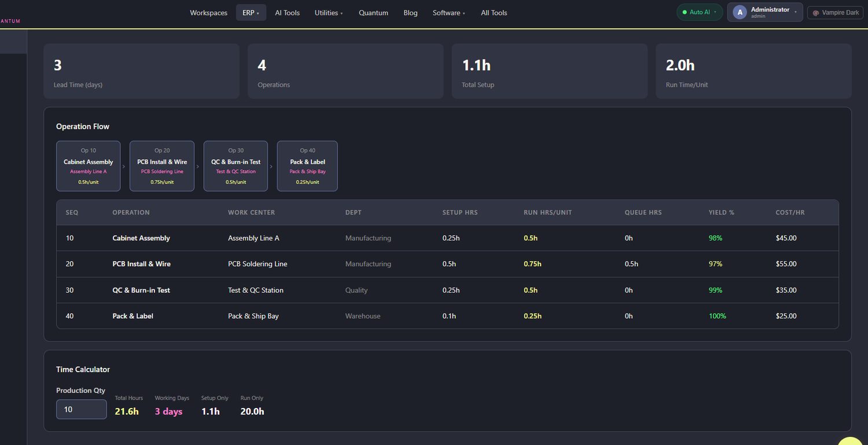868x445 pixels.
Task: Click the green status dot in Auto AI
Action: pyautogui.click(x=685, y=12)
